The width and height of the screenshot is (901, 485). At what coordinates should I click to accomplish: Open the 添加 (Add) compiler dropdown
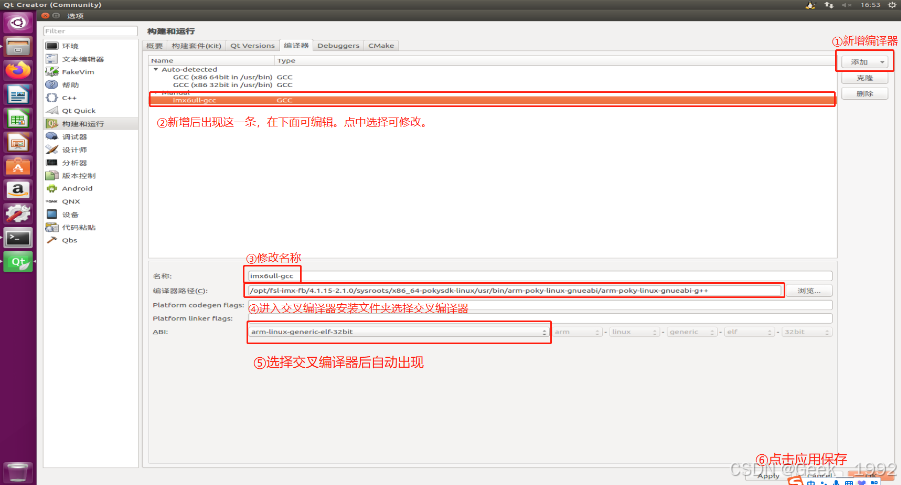coord(865,62)
